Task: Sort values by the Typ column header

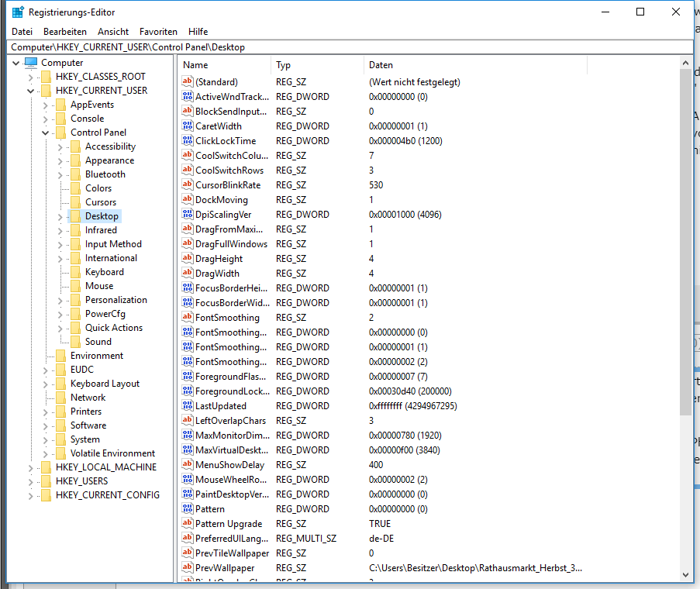Action: (317, 65)
